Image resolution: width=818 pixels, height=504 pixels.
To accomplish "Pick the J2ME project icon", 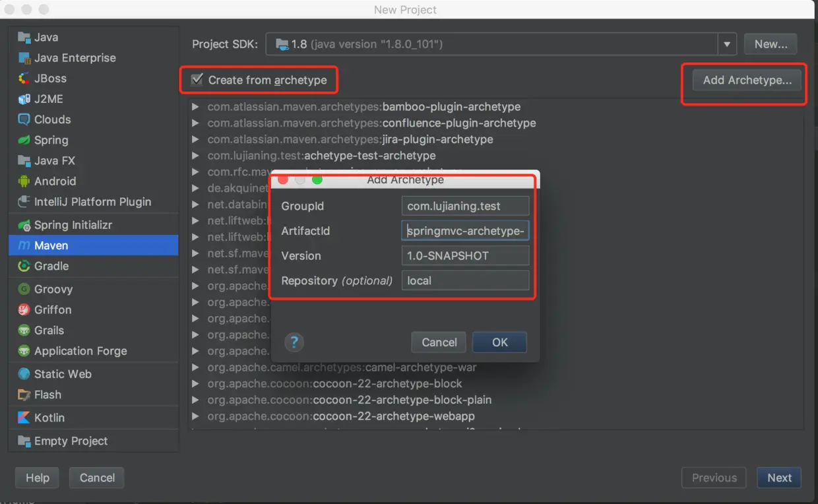I will tap(24, 99).
